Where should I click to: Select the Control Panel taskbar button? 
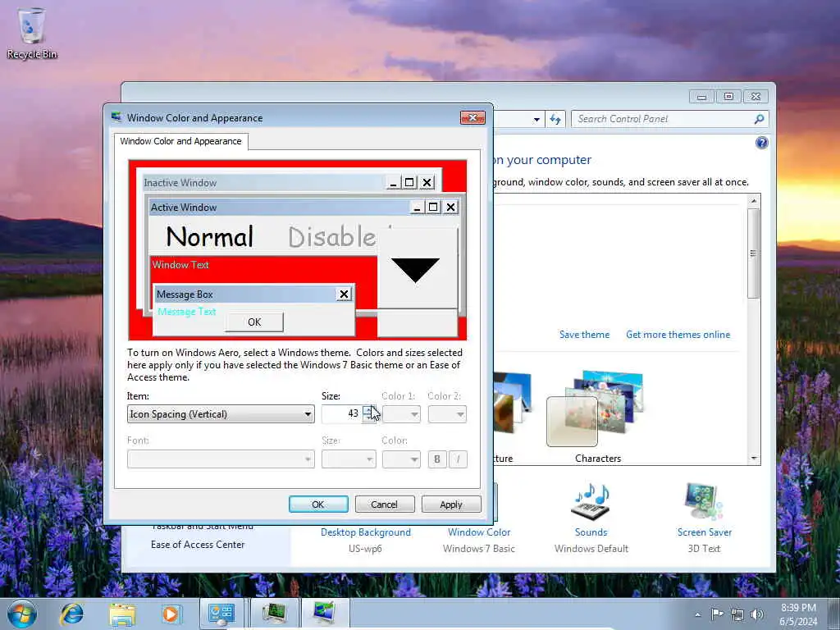pos(221,614)
